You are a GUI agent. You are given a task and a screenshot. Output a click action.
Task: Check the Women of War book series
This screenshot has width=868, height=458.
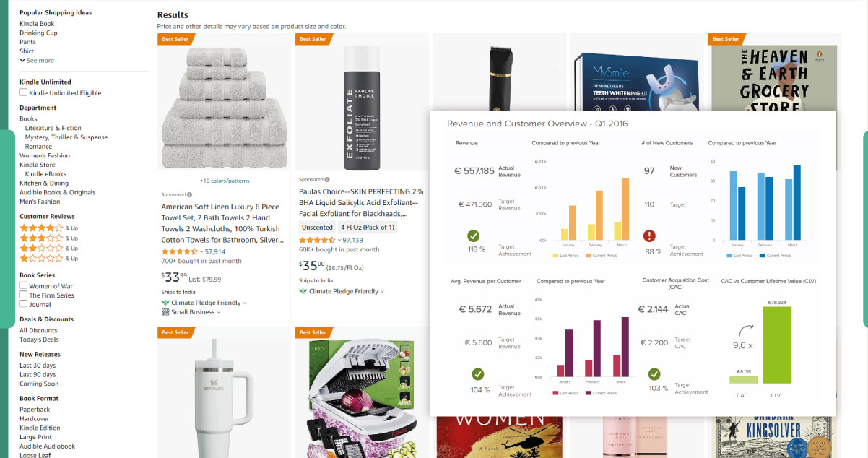coord(24,286)
